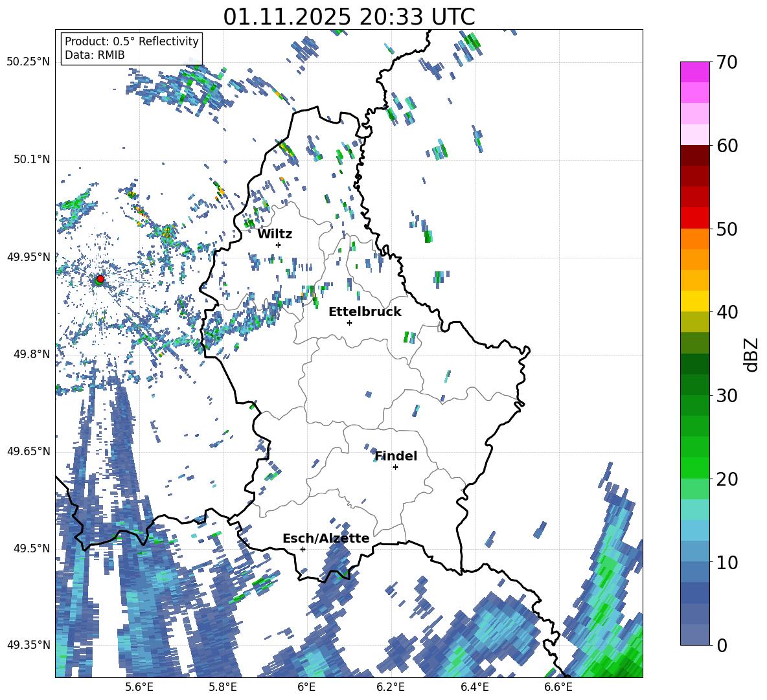Click the dBZ colorbar axis label
The width and height of the screenshot is (767, 700).
(x=752, y=354)
